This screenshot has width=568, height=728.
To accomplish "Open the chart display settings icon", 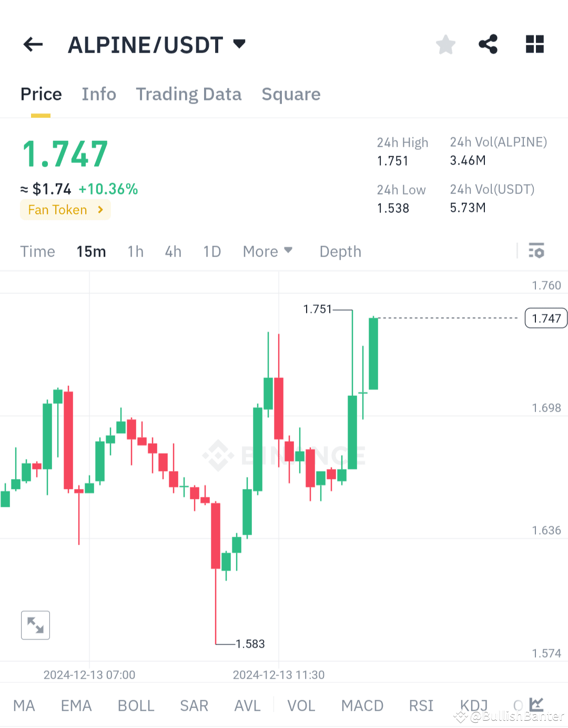I will click(x=536, y=251).
